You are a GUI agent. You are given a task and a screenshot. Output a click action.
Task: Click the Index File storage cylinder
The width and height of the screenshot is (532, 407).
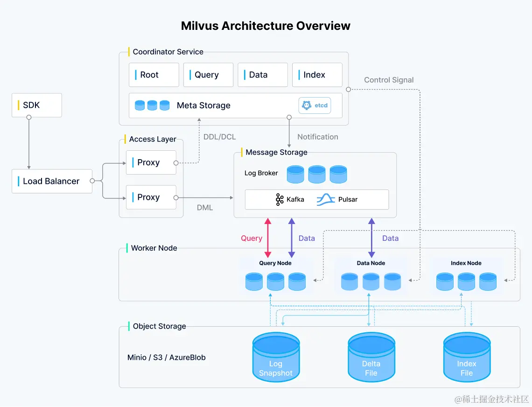tap(467, 357)
